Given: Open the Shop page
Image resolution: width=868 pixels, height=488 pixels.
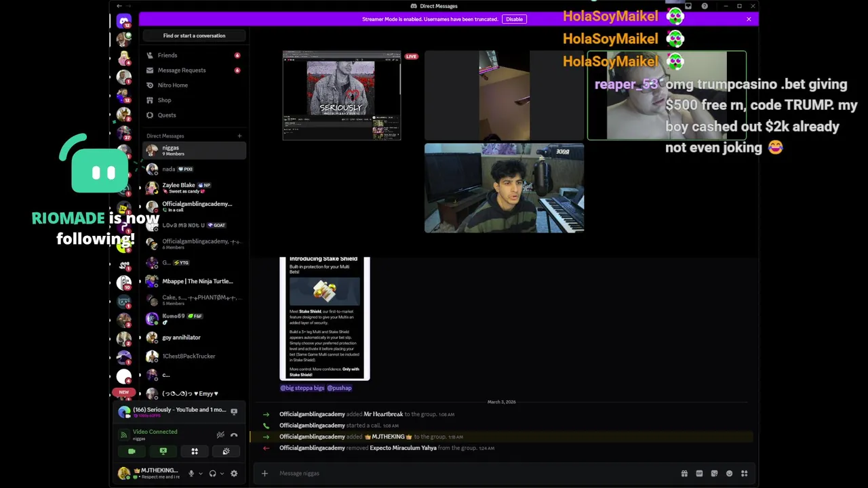Looking at the screenshot, I should coord(194,100).
